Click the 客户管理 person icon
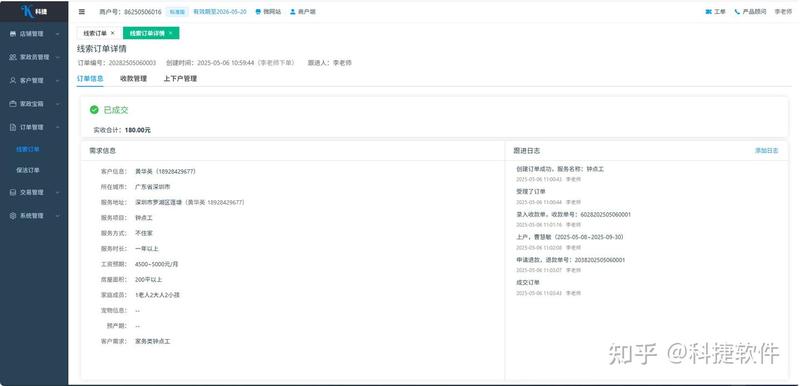Screen dimensions: 800x386 pyautogui.click(x=13, y=81)
